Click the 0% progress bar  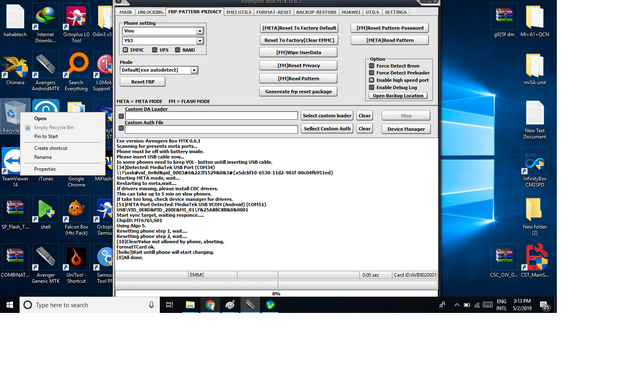[276, 294]
